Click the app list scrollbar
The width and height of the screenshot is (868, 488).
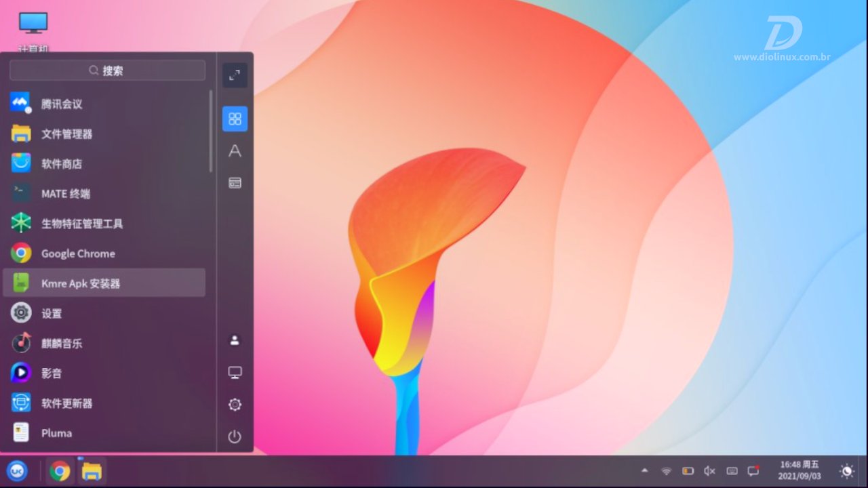tap(211, 131)
